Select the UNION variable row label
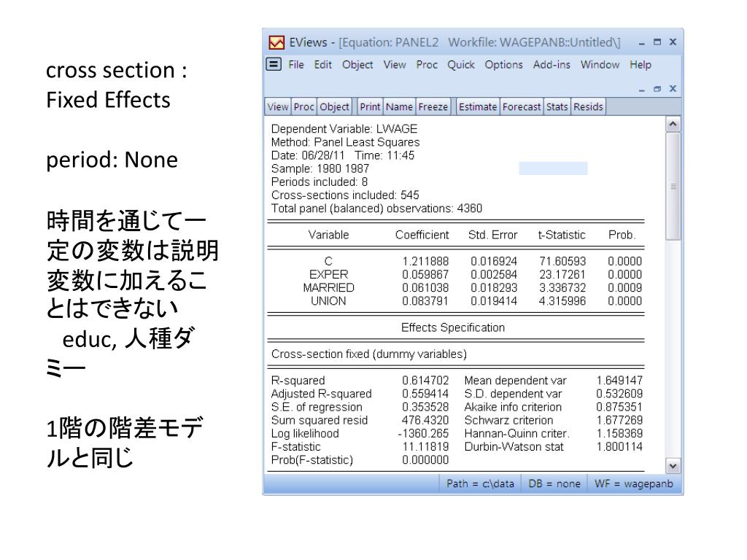This screenshot has width=747, height=560. (329, 301)
